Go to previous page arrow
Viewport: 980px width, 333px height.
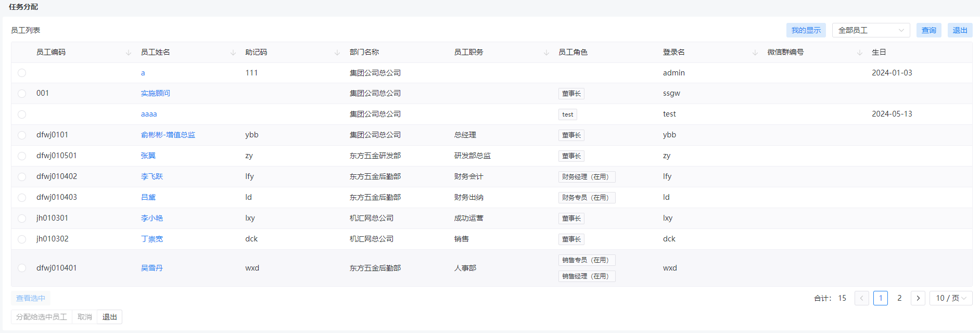click(862, 298)
